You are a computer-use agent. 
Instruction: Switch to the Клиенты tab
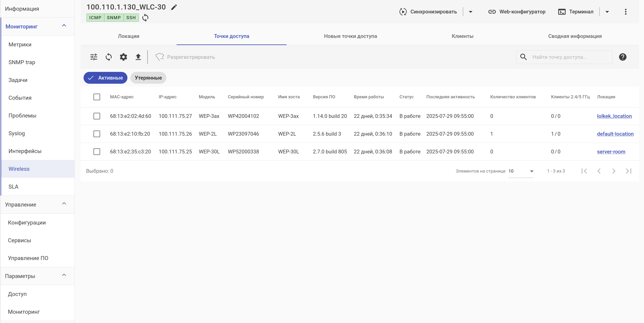point(462,36)
